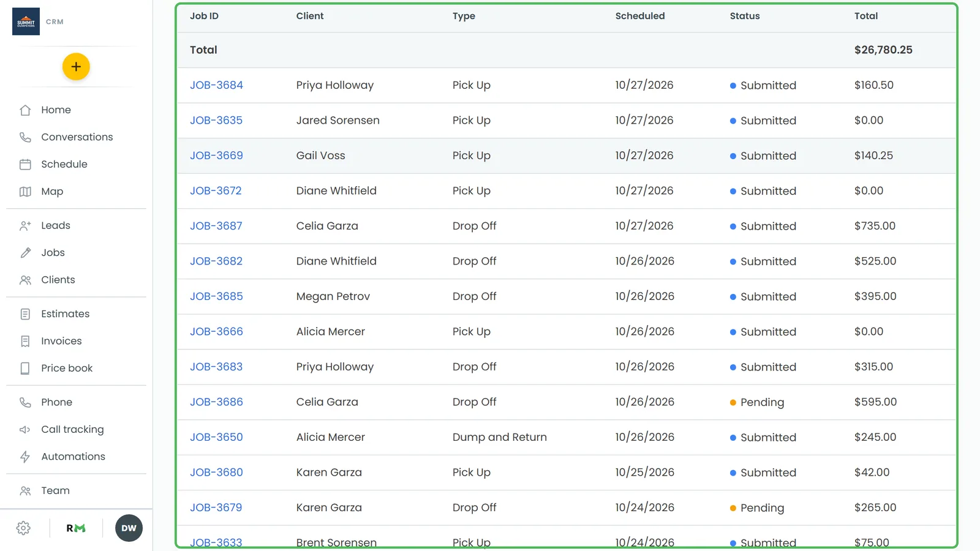This screenshot has width=980, height=551.
Task: Click the Clients people icon
Action: [25, 280]
